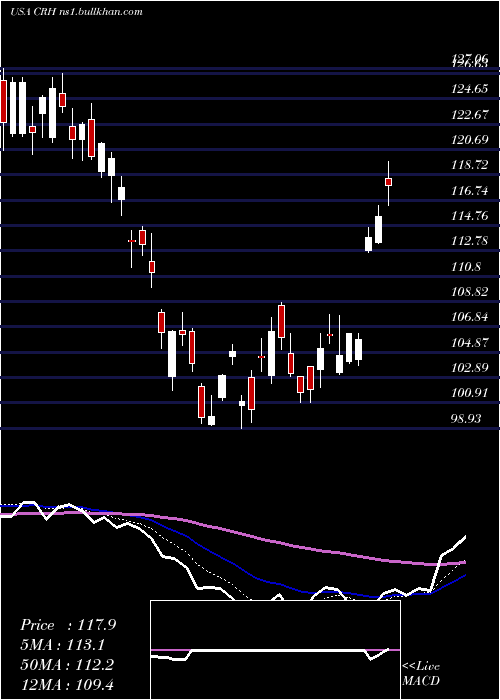The height and width of the screenshot is (700, 500).
Task: Click the price label 118.72
Action: click(x=470, y=165)
